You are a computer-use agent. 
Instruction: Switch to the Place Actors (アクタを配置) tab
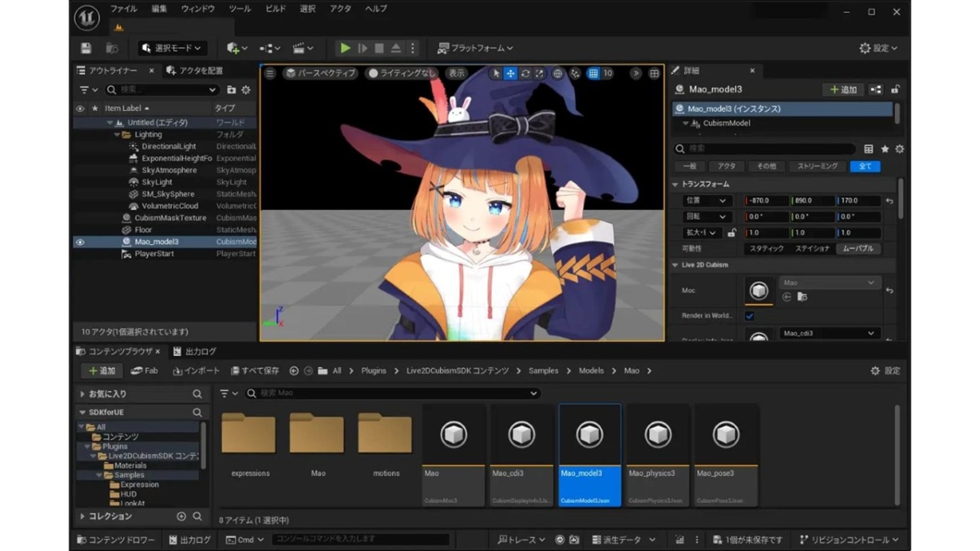click(x=194, y=71)
